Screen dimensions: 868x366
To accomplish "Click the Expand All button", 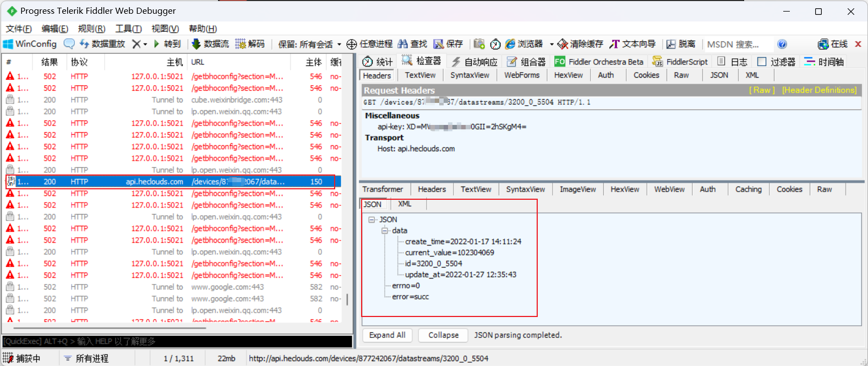I will (x=387, y=335).
